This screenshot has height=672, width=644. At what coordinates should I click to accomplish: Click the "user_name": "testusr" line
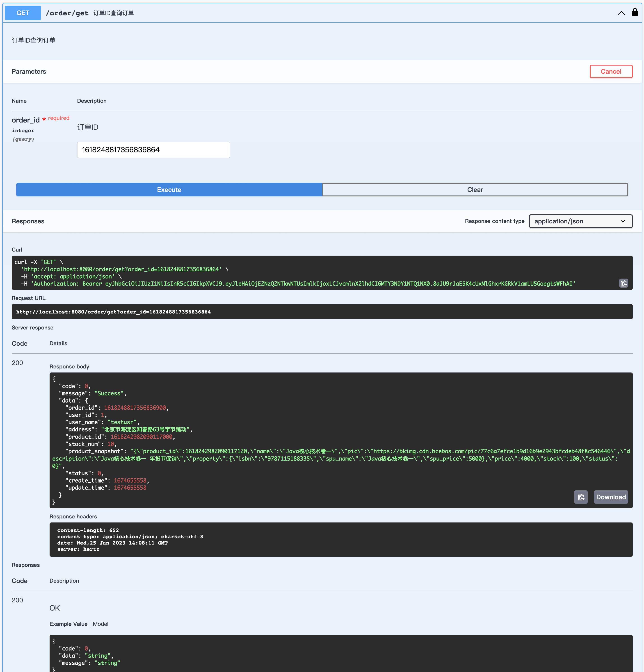102,422
